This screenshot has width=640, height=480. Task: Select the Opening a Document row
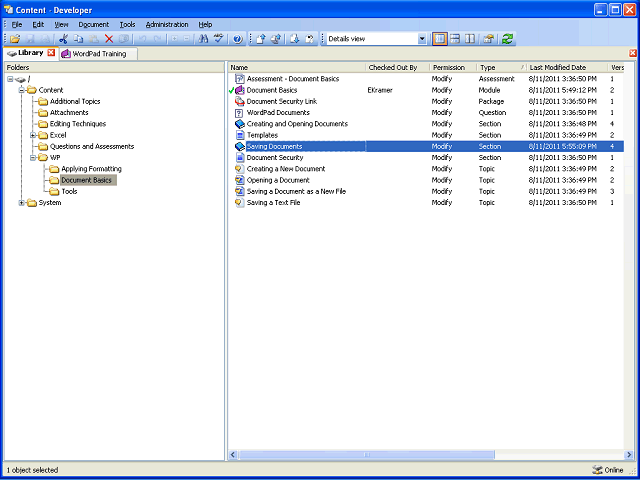426,180
